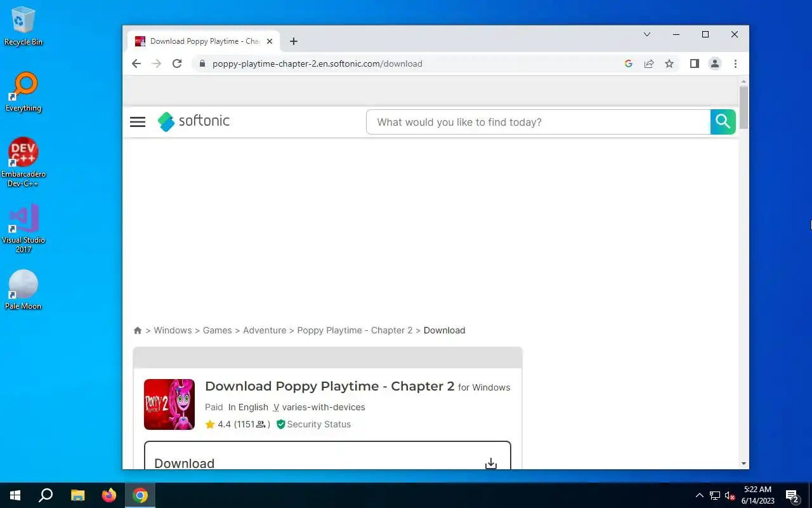Click the Chrome taskbar icon
The image size is (812, 508).
(x=140, y=495)
